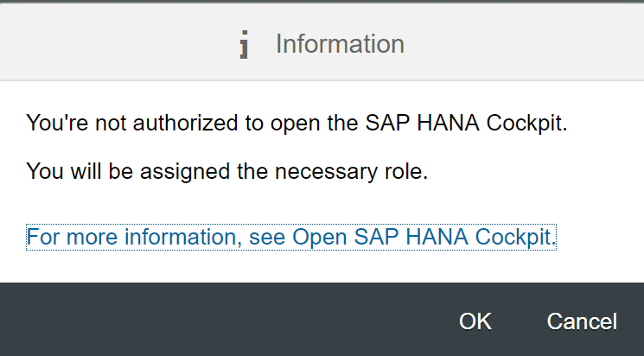
Task: Click gray header area right of "Information"
Action: [x=519, y=43]
